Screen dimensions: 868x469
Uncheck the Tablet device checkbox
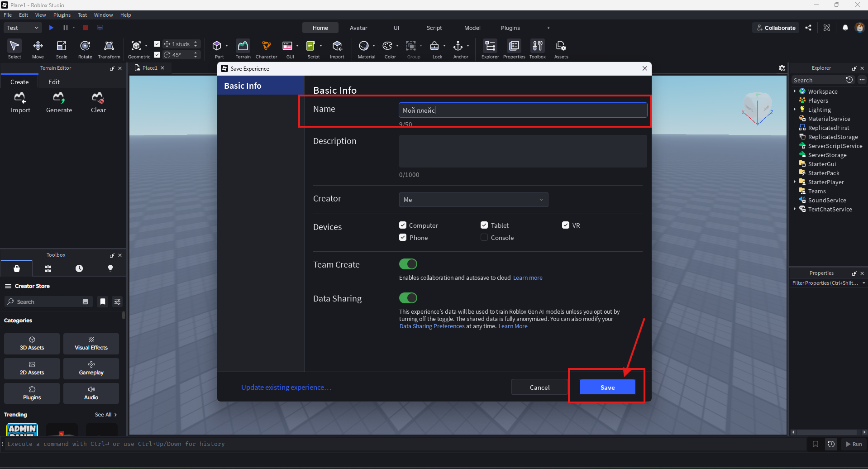pos(484,225)
